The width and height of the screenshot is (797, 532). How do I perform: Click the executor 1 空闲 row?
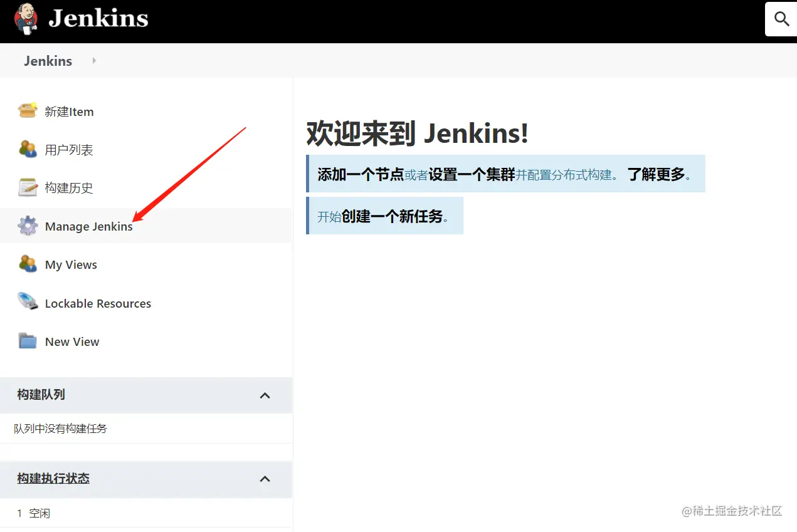click(146, 513)
